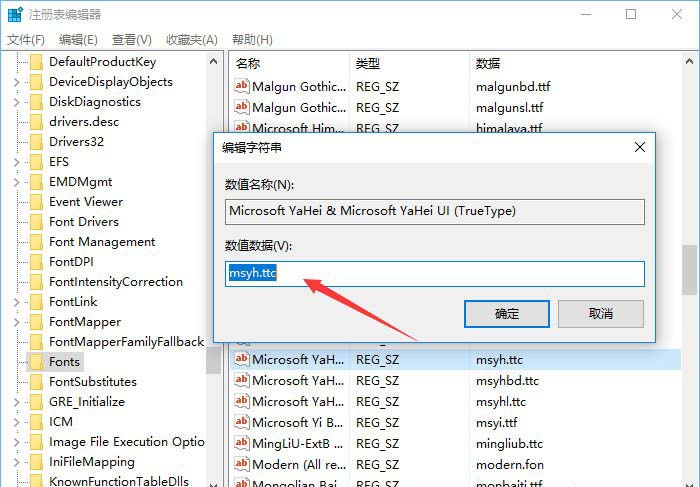Open the 文件(F) menu
Image resolution: width=700 pixels, height=487 pixels.
click(x=26, y=40)
